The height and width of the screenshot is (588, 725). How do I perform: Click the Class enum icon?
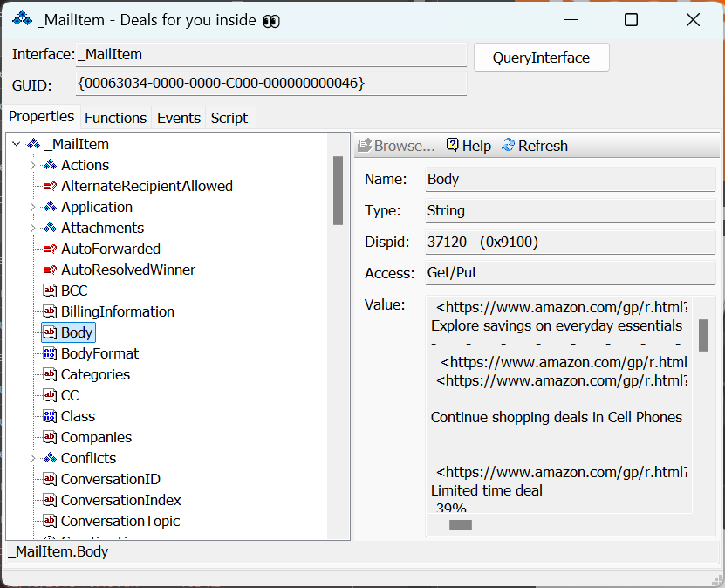tap(50, 416)
